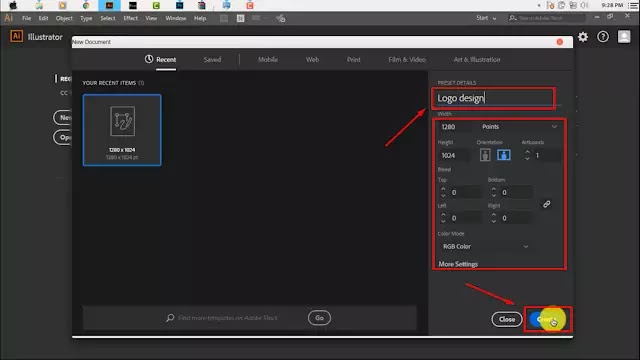The height and width of the screenshot is (360, 640).
Task: Click the Chrome icon in top dock
Action: 86,5
